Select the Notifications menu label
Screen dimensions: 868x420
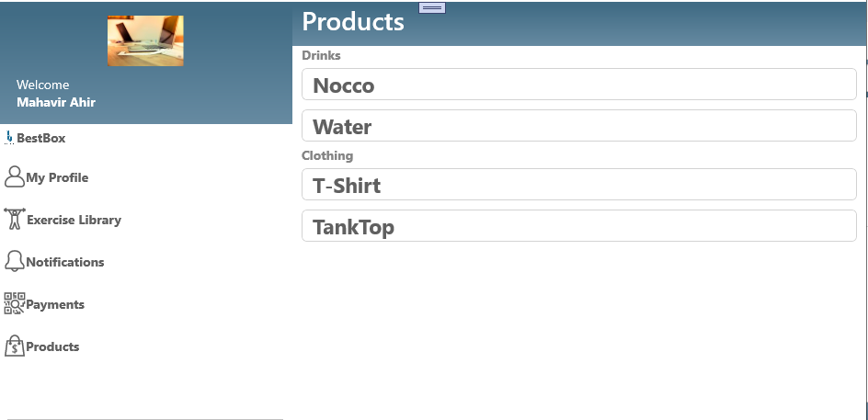[x=65, y=262]
